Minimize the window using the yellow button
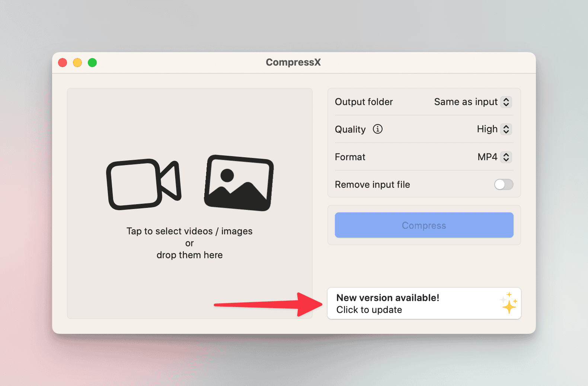 77,63
